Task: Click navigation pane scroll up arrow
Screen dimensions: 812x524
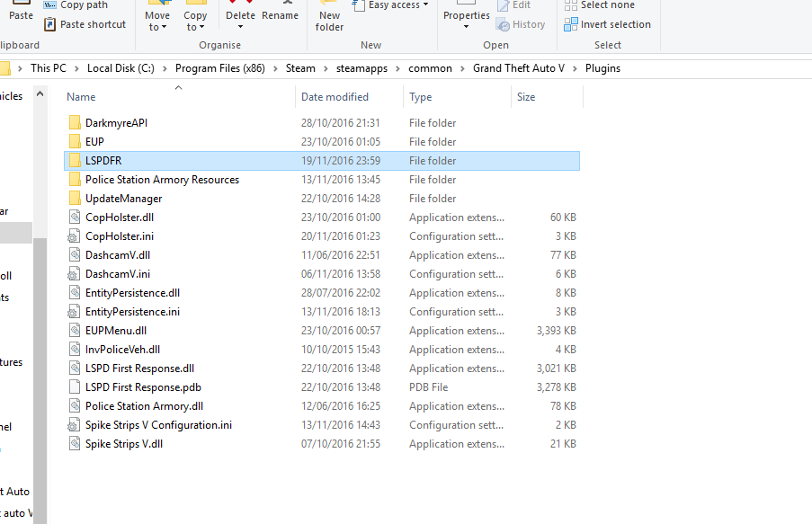Action: pos(40,94)
